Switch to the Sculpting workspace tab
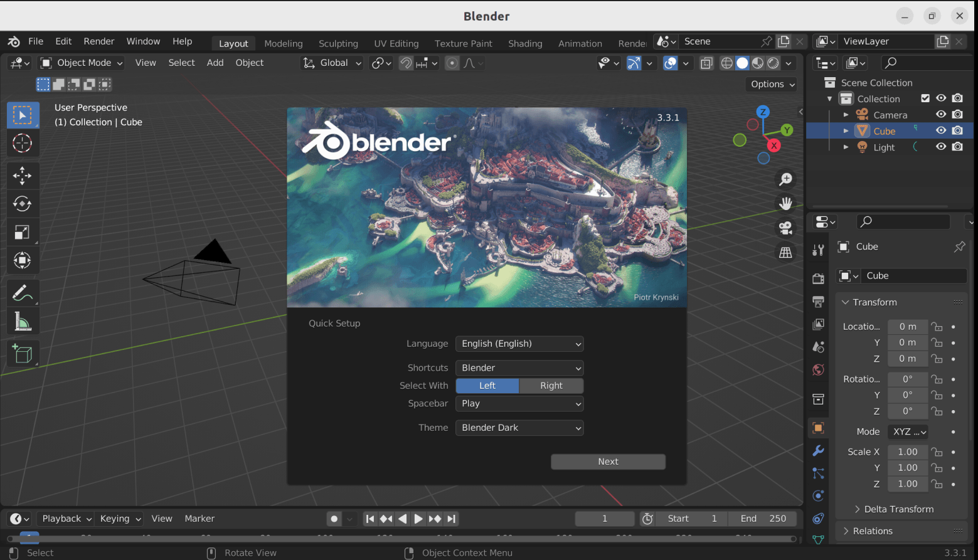This screenshot has width=978, height=560. pyautogui.click(x=338, y=43)
